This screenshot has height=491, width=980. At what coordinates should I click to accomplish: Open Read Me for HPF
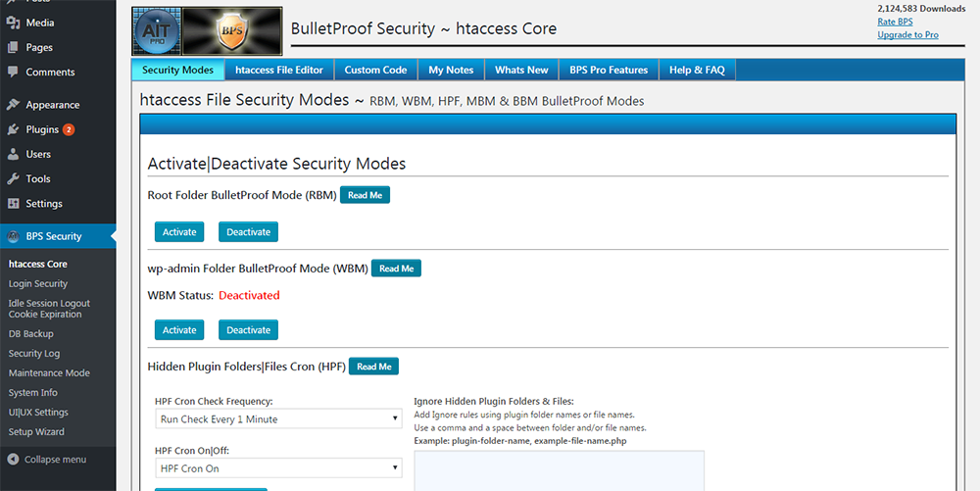[x=373, y=367]
